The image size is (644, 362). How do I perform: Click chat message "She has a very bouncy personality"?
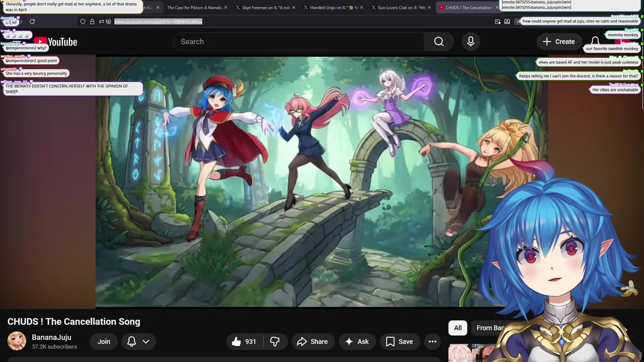(36, 73)
